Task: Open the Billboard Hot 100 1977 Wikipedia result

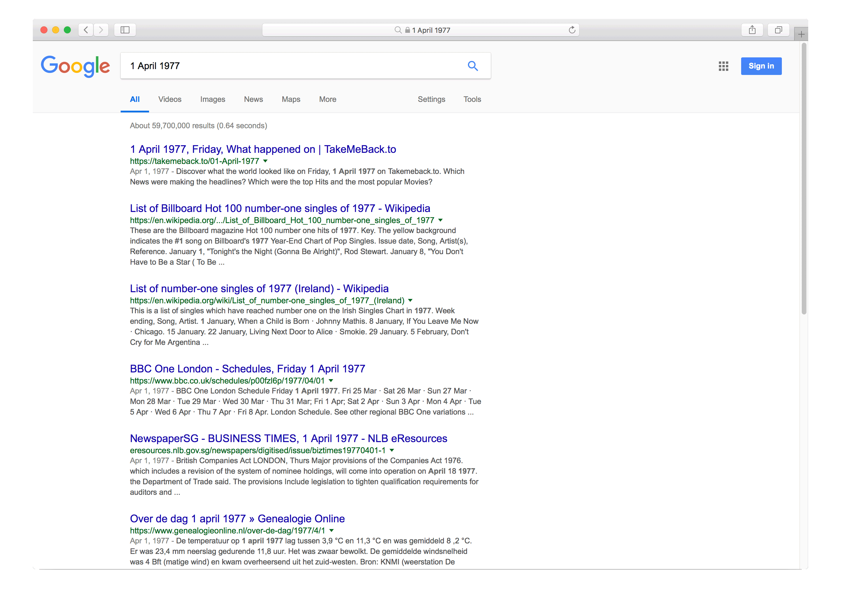Action: (280, 208)
